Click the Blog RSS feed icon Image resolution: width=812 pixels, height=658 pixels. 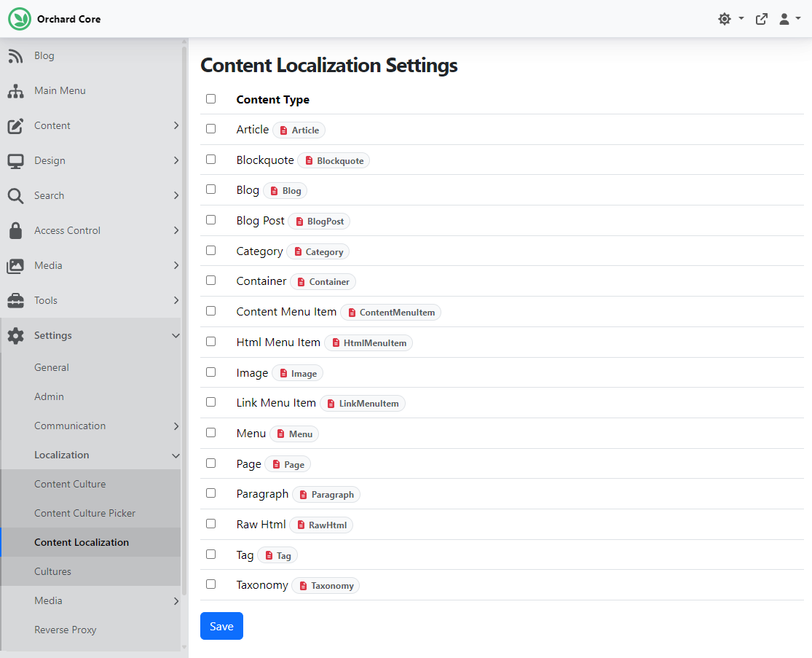click(x=15, y=56)
